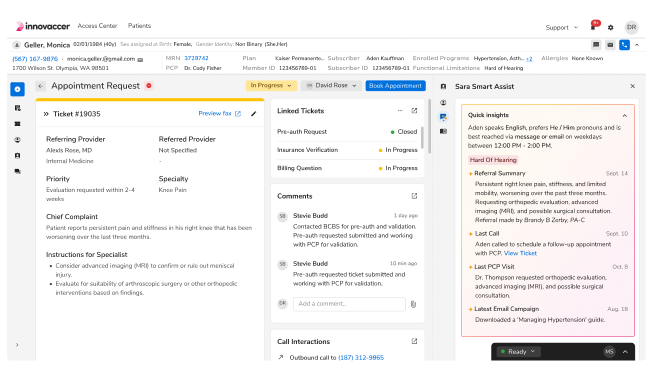Click the chat message icon in patient bar
The height and width of the screenshot is (380, 653).
(x=596, y=45)
